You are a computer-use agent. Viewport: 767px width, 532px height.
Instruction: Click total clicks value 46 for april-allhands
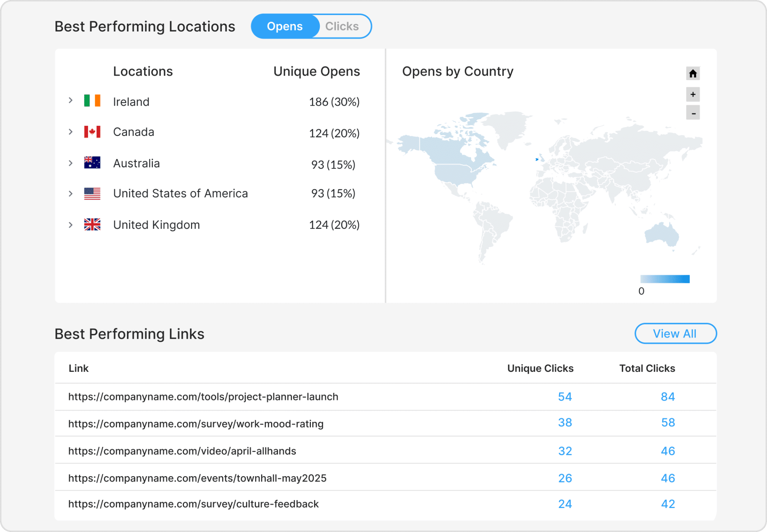pos(668,451)
